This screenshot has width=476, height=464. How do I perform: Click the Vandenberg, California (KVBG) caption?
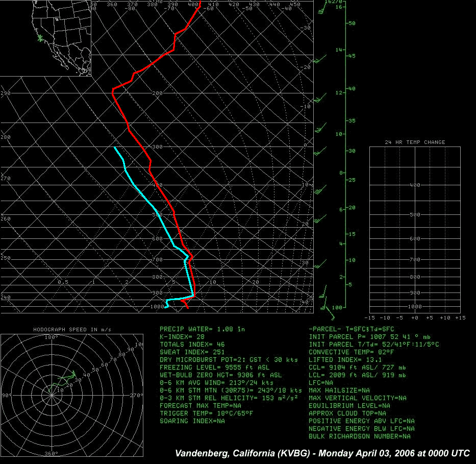click(322, 453)
